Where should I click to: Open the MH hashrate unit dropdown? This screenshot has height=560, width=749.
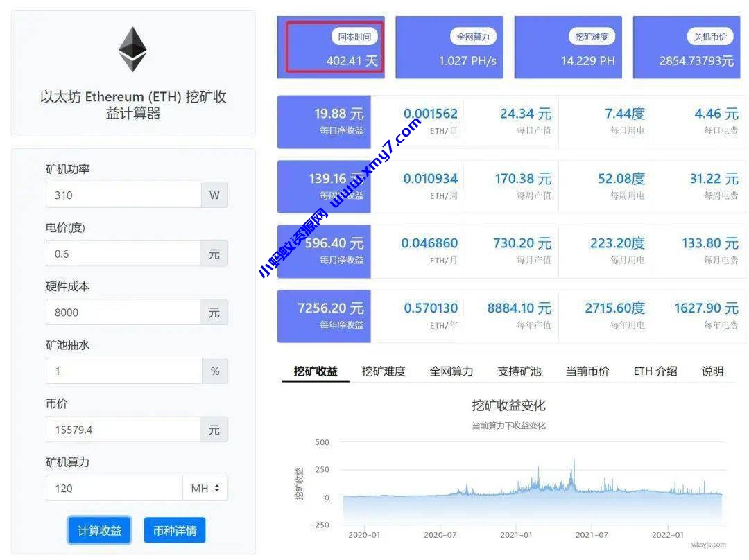205,488
